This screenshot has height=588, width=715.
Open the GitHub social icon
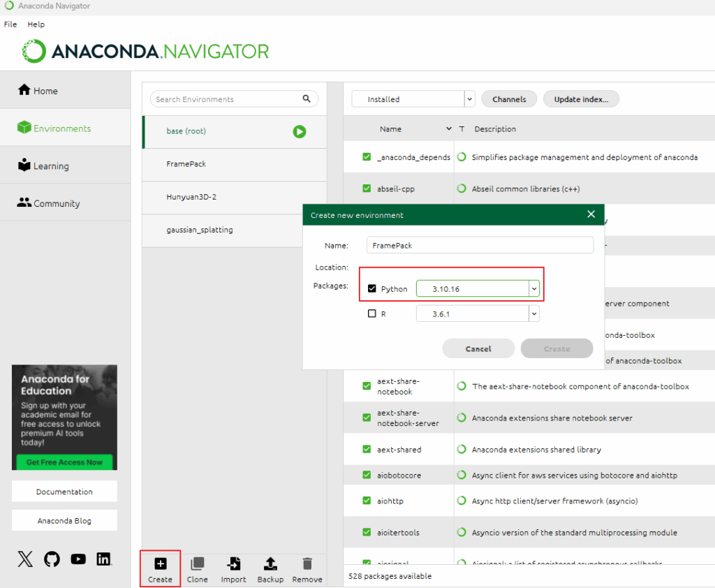pos(52,559)
